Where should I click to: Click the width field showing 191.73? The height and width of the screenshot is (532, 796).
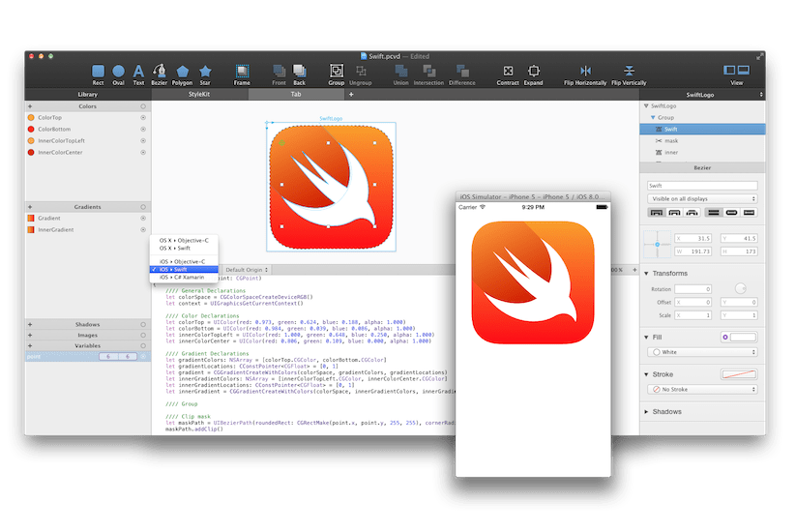[693, 251]
